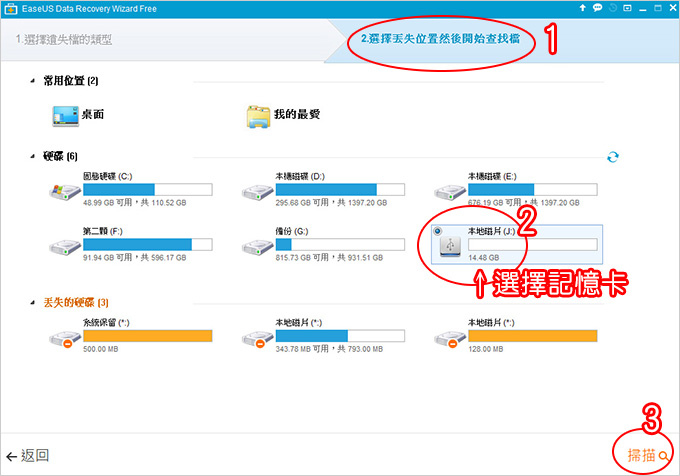
Task: Click the 返回 back button
Action: (x=28, y=456)
